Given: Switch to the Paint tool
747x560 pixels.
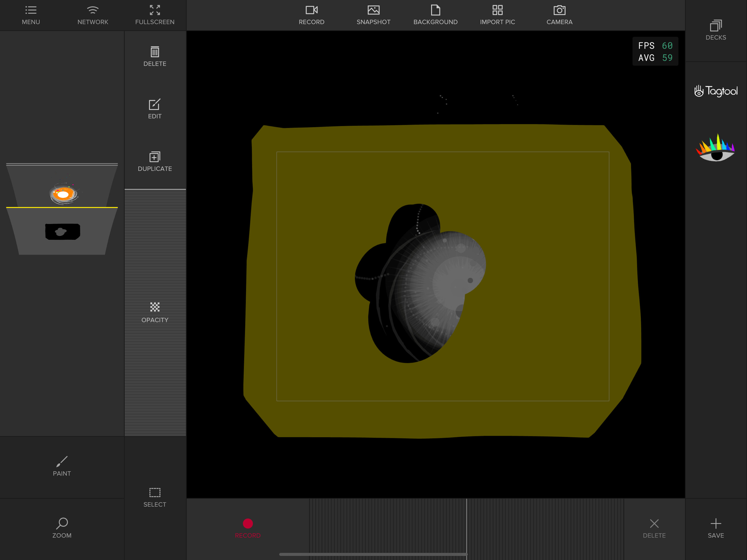Looking at the screenshot, I should pos(62,466).
